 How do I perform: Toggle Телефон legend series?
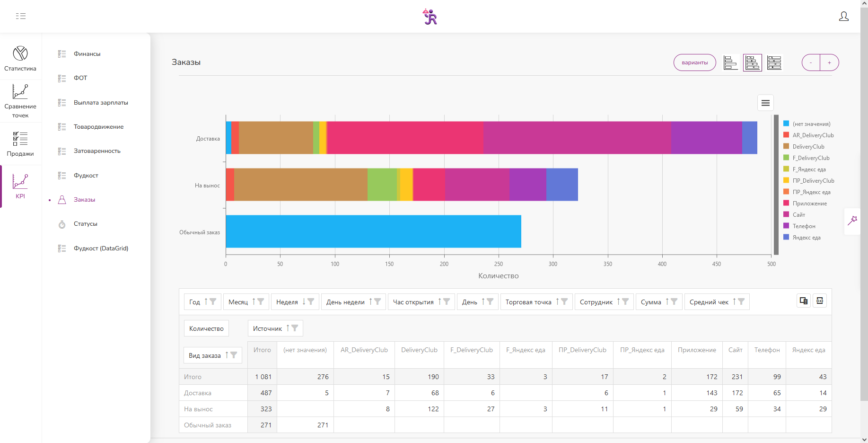[x=799, y=226]
